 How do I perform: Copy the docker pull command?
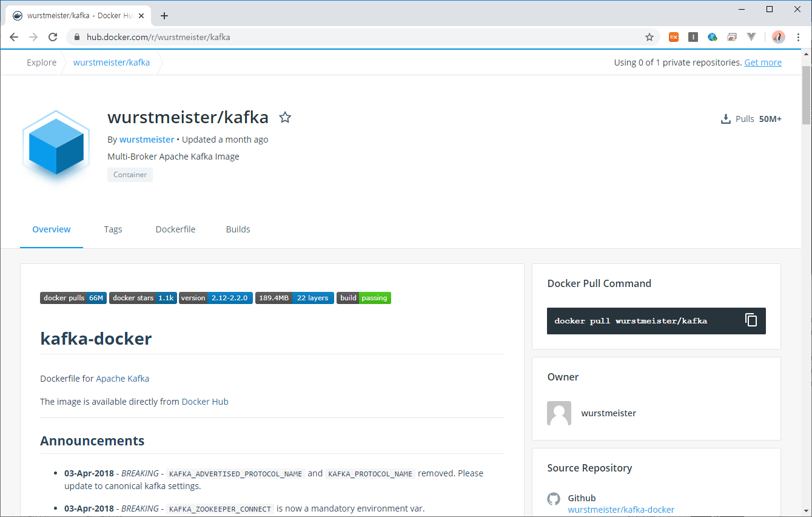click(x=751, y=320)
